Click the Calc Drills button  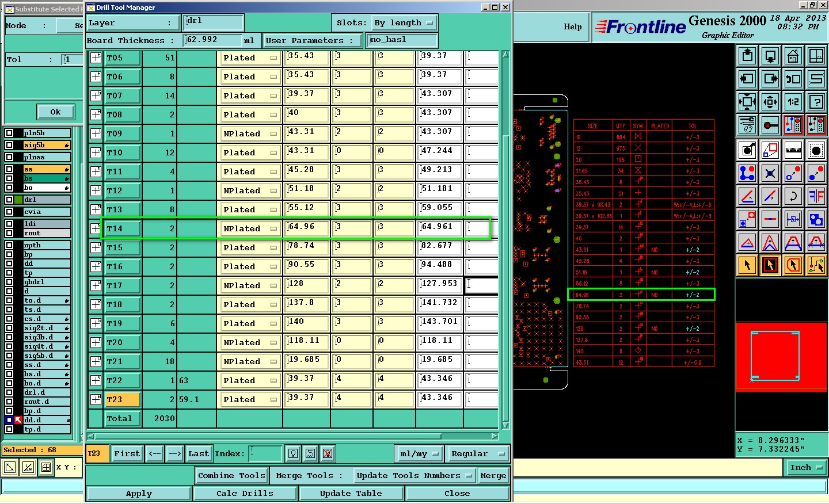pyautogui.click(x=245, y=493)
